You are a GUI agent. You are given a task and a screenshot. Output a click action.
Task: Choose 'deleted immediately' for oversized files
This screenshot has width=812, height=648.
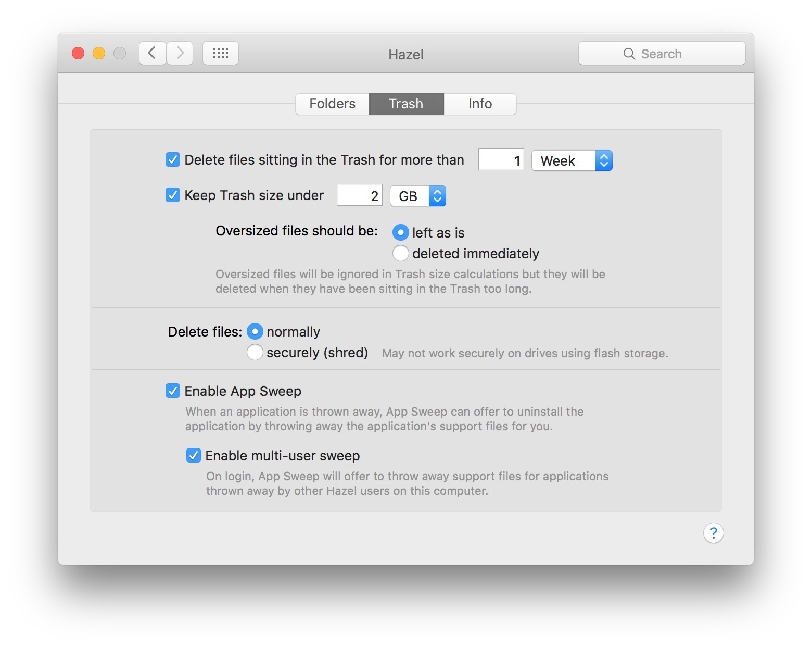400,253
